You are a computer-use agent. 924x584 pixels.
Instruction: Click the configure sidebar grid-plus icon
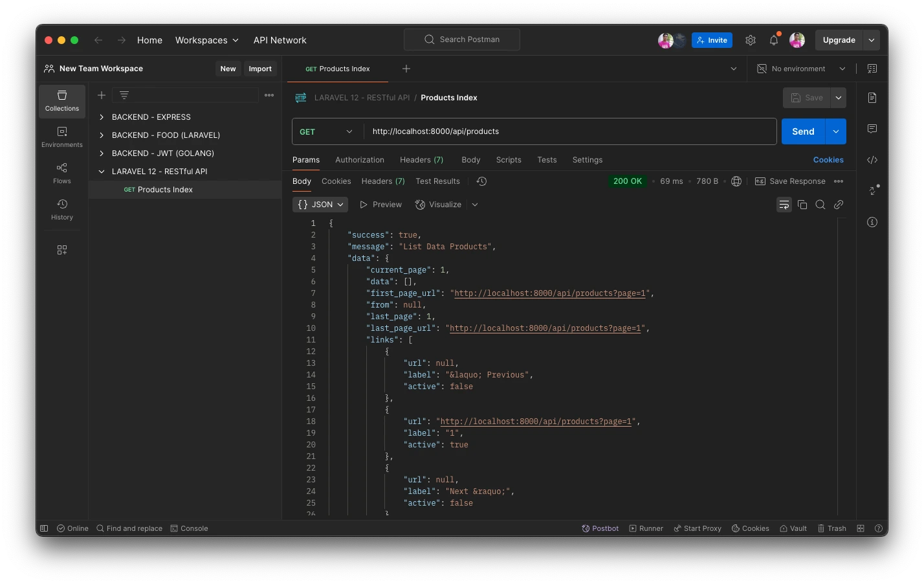62,250
